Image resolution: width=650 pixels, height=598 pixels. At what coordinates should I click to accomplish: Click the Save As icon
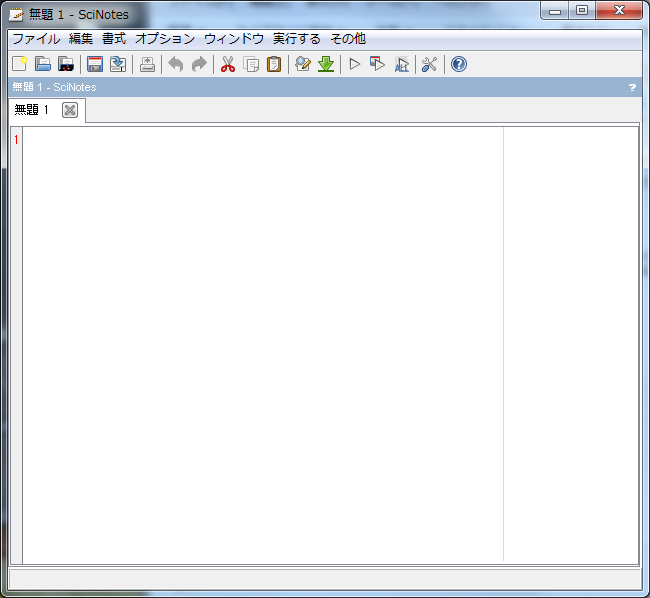[x=118, y=64]
